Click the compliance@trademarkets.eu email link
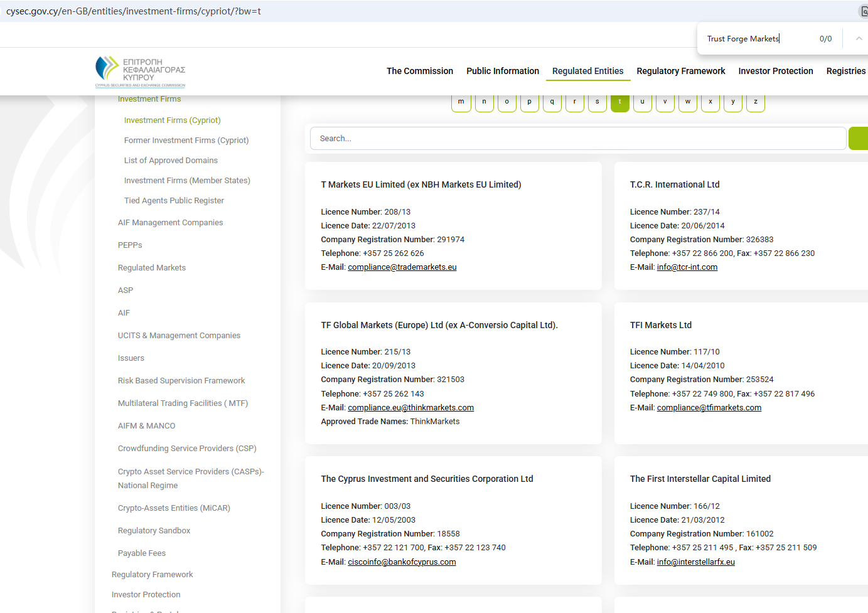Viewport: 868px width, 613px height. pos(402,267)
